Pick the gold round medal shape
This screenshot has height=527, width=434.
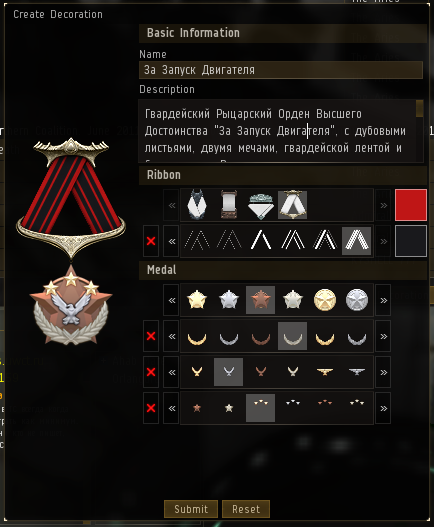click(324, 300)
